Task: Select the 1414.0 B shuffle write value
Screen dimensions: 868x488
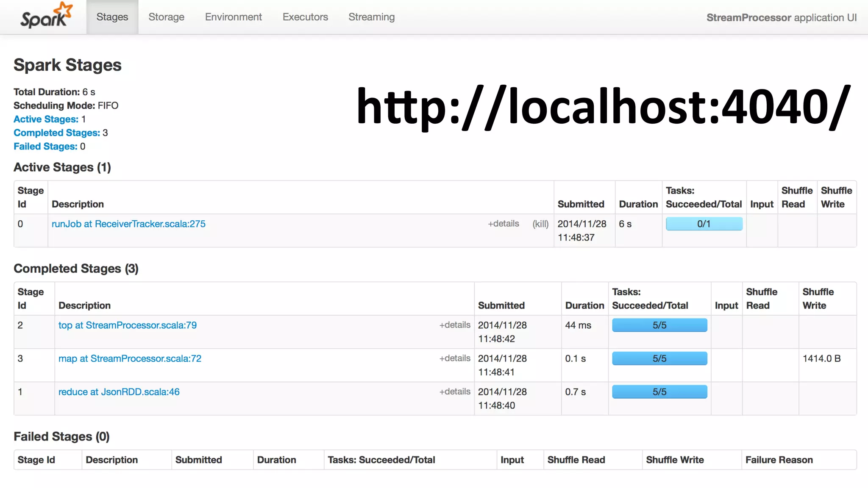Action: (821, 358)
